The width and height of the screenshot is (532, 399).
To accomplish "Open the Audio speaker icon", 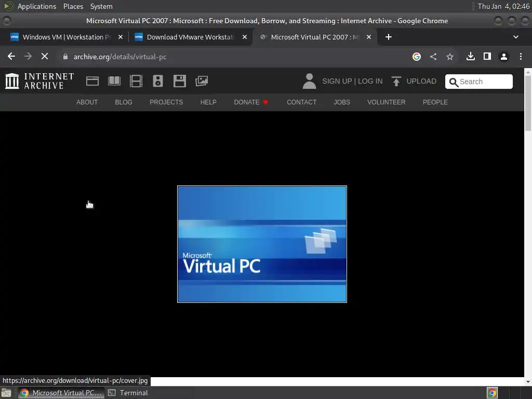I will click(x=158, y=81).
